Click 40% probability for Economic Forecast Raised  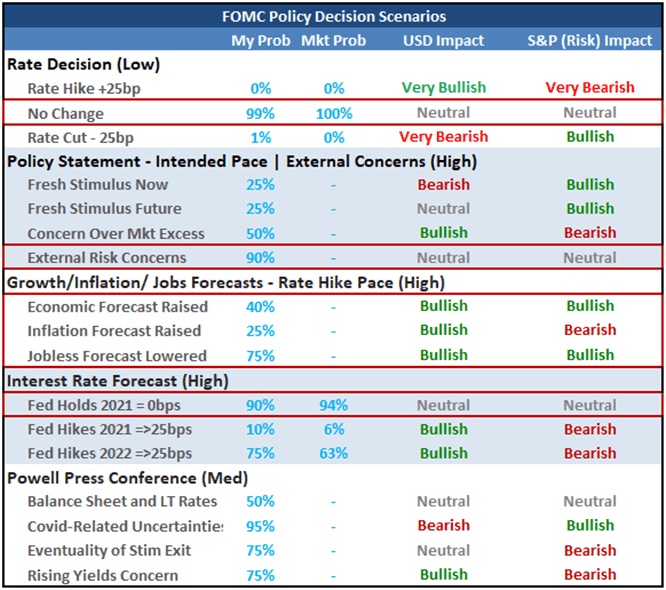coord(260,307)
